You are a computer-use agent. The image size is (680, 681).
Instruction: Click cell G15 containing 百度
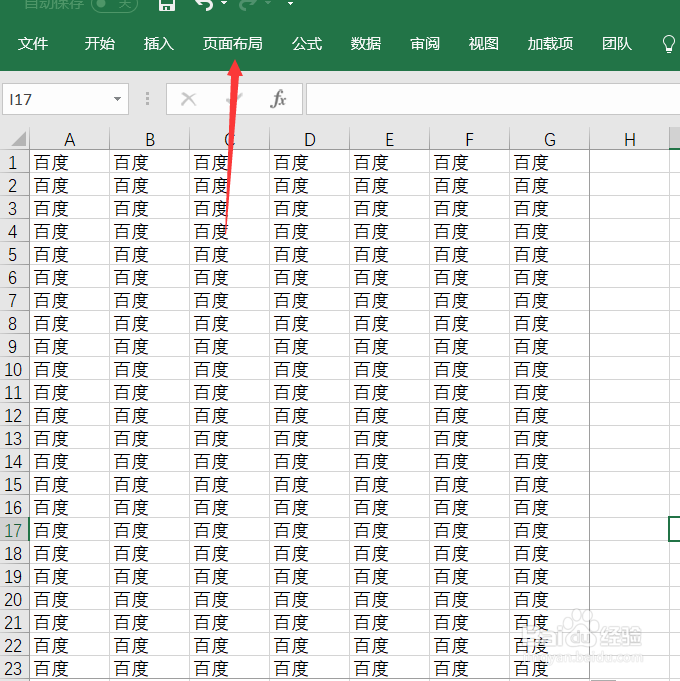coord(549,485)
